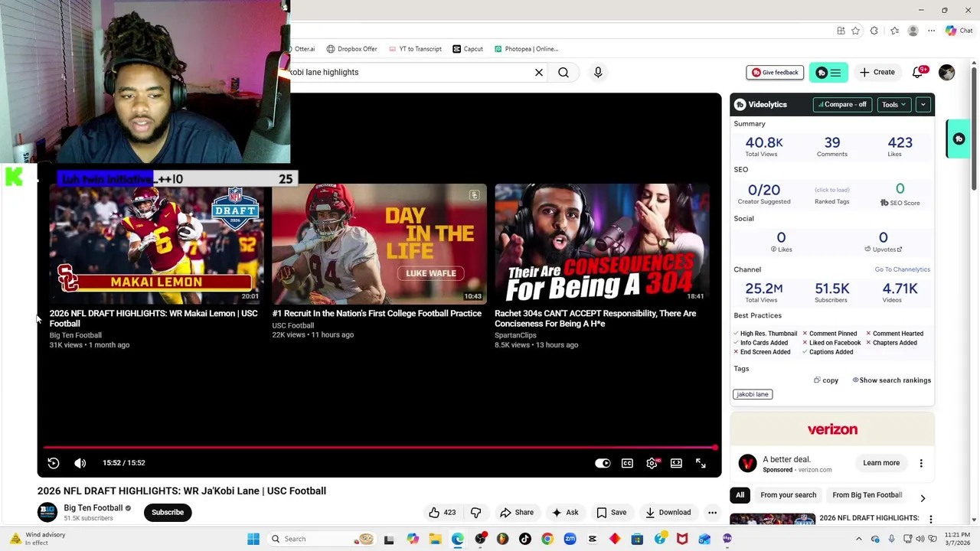
Task: Select the 'From Big Ten Football' chip
Action: coord(867,495)
